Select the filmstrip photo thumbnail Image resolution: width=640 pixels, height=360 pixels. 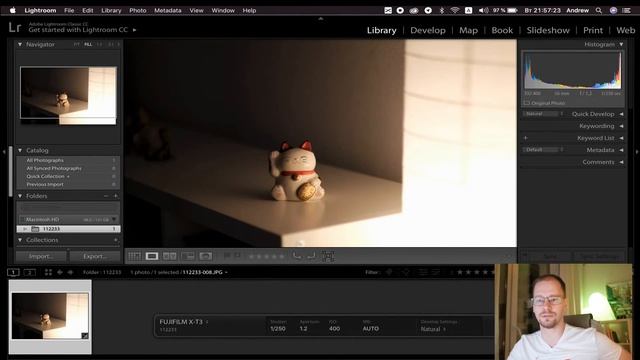[50, 316]
